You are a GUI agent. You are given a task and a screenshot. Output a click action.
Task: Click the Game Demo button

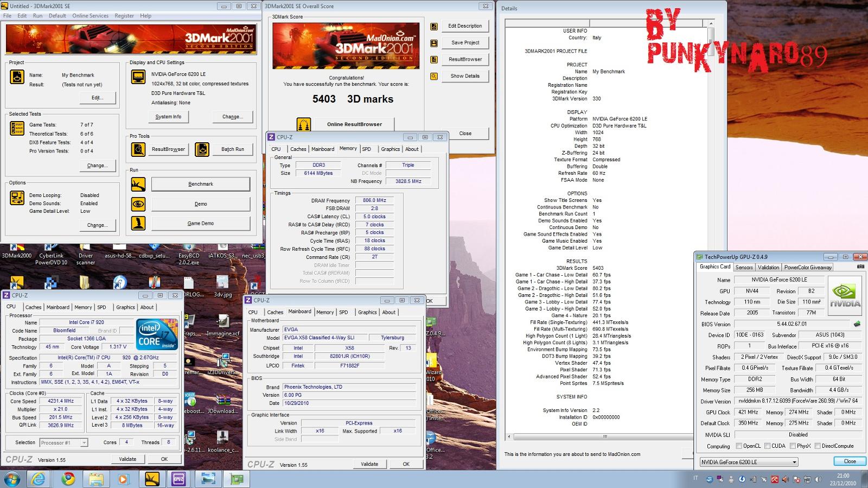click(201, 223)
